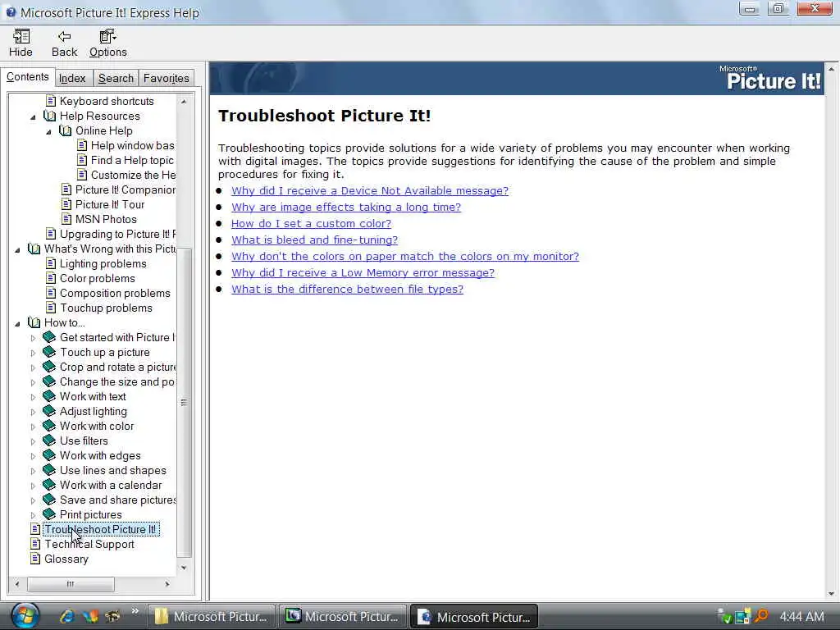Expand Crop and rotate a picture node
Screen dimensions: 840x630
click(x=33, y=367)
